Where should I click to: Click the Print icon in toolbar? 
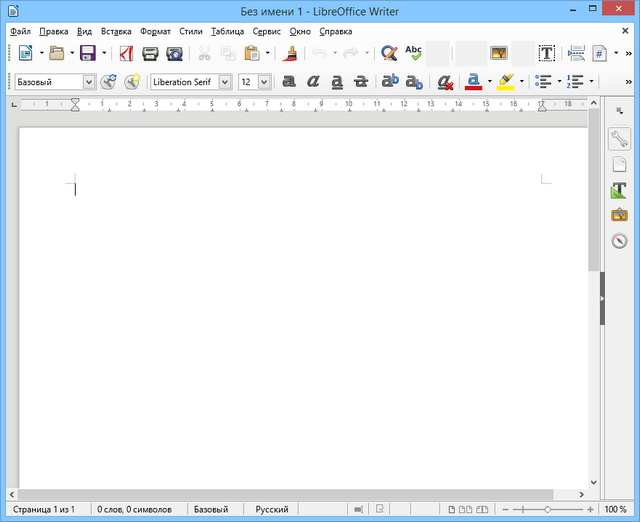[x=150, y=53]
